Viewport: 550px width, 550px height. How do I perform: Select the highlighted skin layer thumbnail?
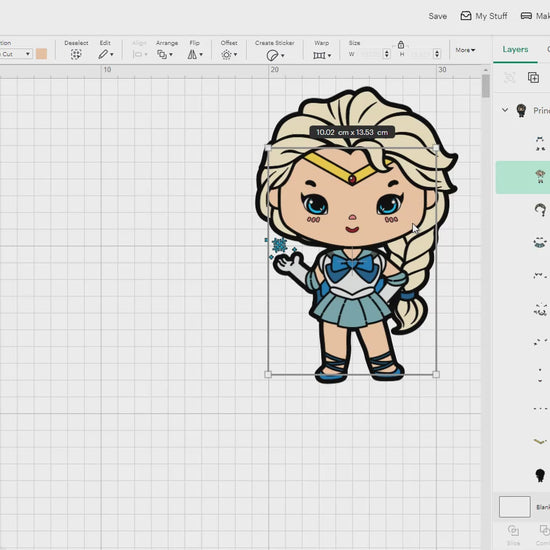(540, 176)
